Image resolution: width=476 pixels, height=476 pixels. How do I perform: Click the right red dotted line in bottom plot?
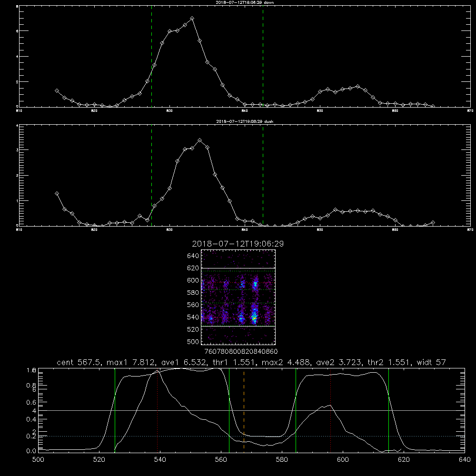[x=330, y=410]
